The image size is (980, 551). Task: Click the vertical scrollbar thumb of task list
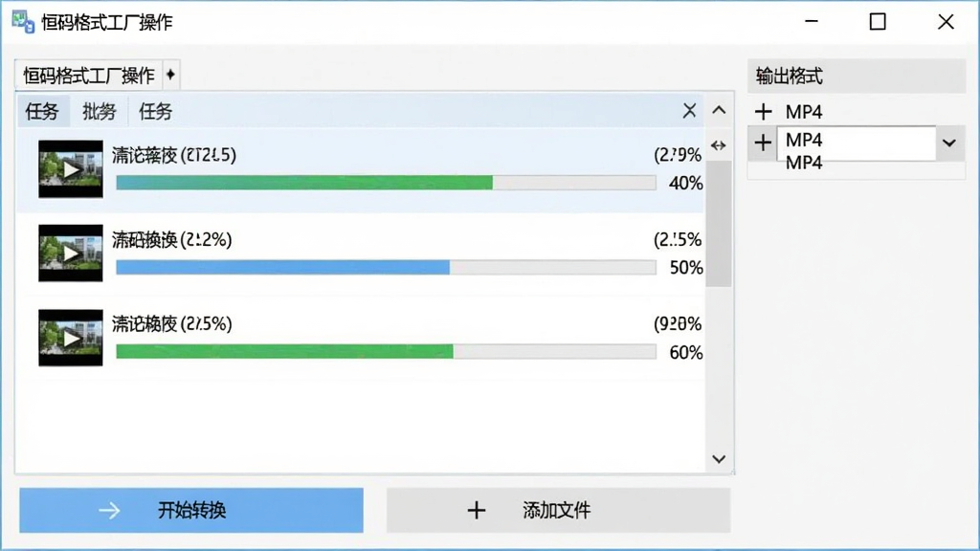[x=719, y=224]
